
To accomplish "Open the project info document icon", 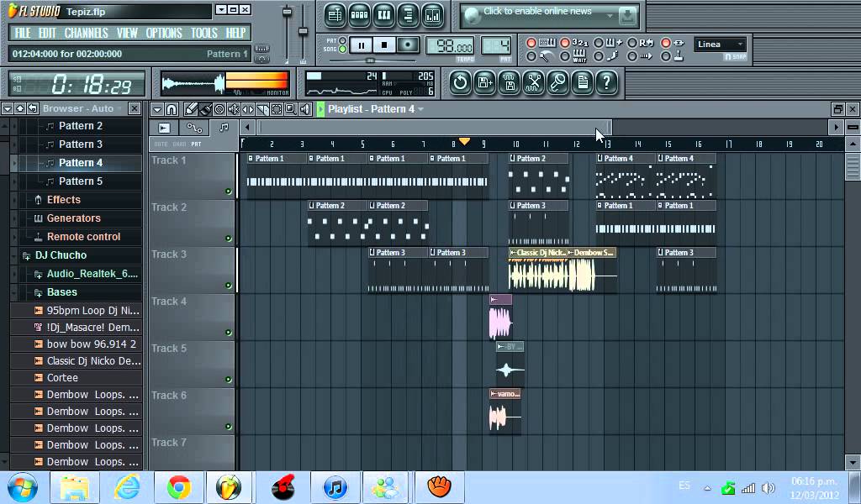I will click(582, 83).
